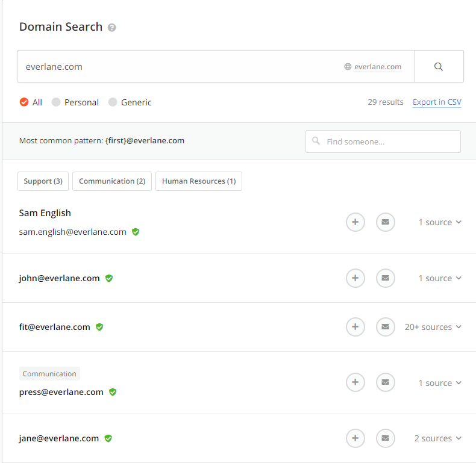
Task: Click the Export in CSV link
Action: point(437,102)
